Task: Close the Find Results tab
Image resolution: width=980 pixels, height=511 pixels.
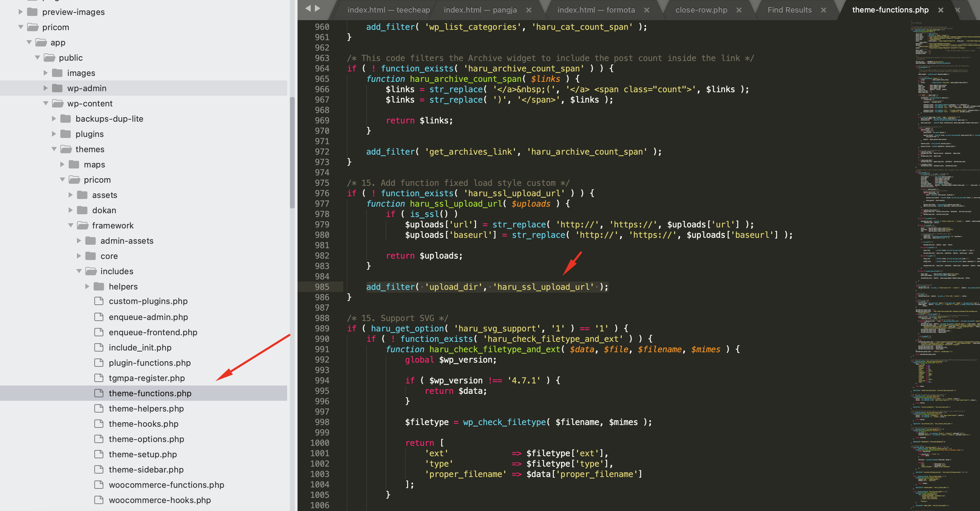Action: point(824,10)
